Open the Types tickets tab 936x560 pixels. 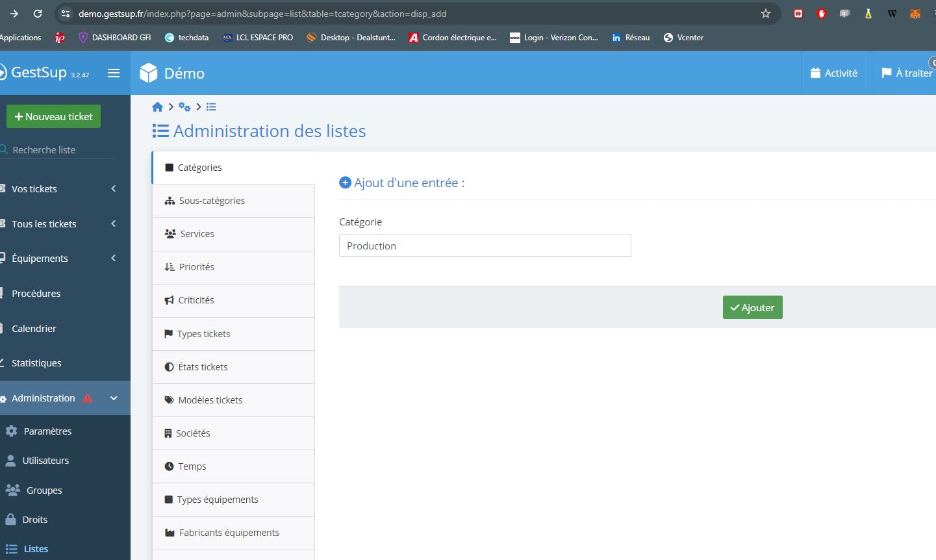tap(234, 334)
